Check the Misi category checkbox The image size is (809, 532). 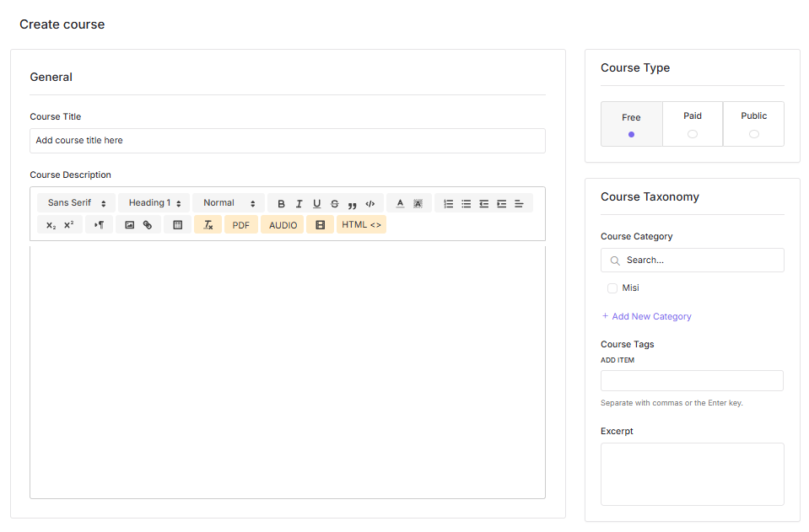[612, 288]
